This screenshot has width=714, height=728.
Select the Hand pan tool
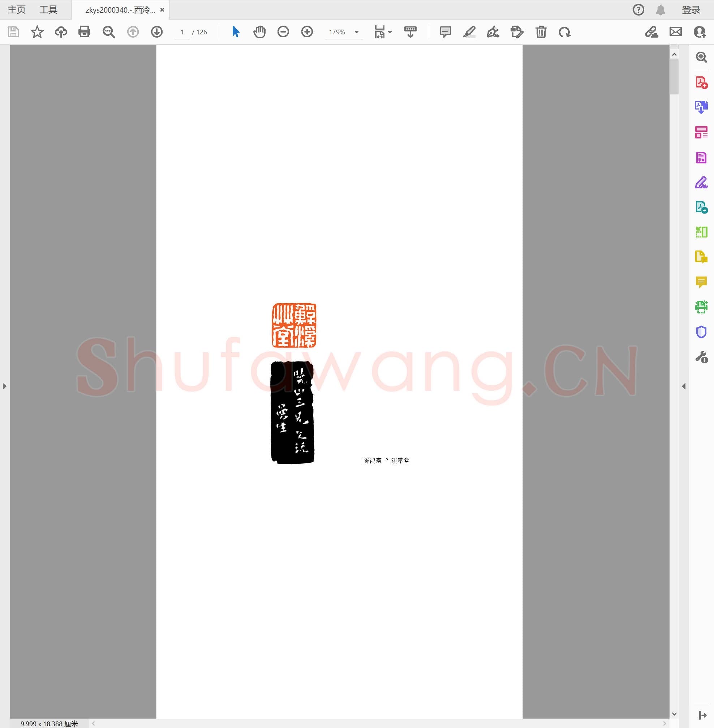click(x=259, y=32)
